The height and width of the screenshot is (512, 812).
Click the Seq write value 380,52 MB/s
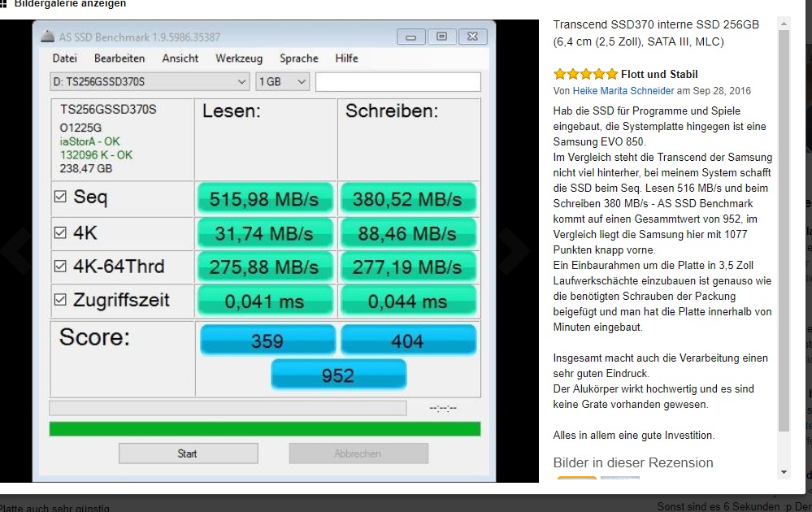(407, 199)
